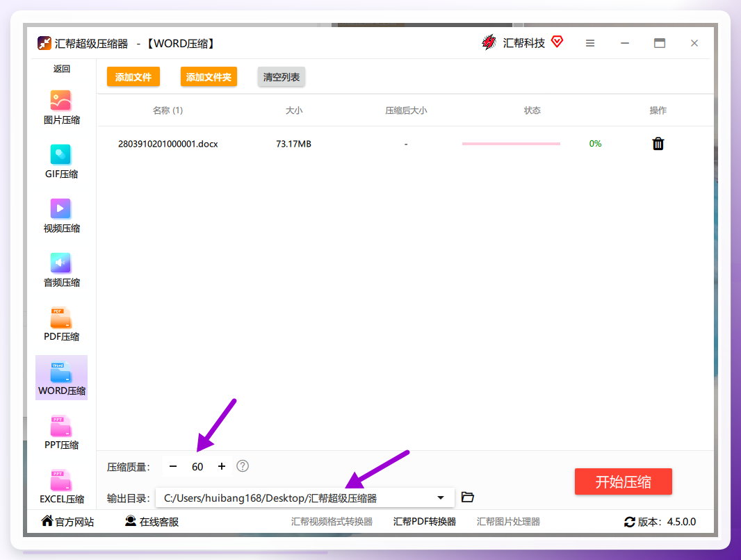Click the 0% status value

(595, 144)
